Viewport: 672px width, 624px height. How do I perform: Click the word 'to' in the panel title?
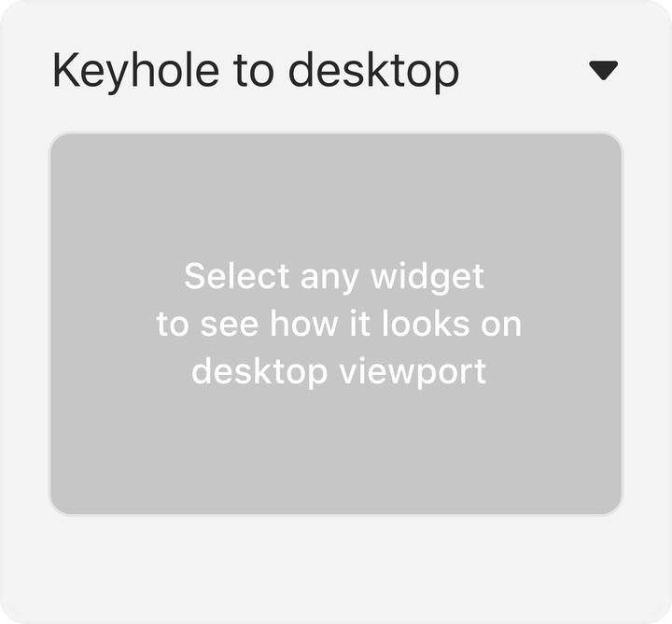(x=254, y=72)
